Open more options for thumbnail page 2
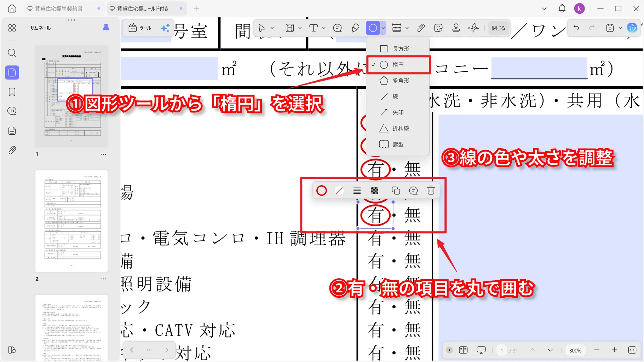Image resolution: width=644 pixels, height=362 pixels. pos(103,279)
